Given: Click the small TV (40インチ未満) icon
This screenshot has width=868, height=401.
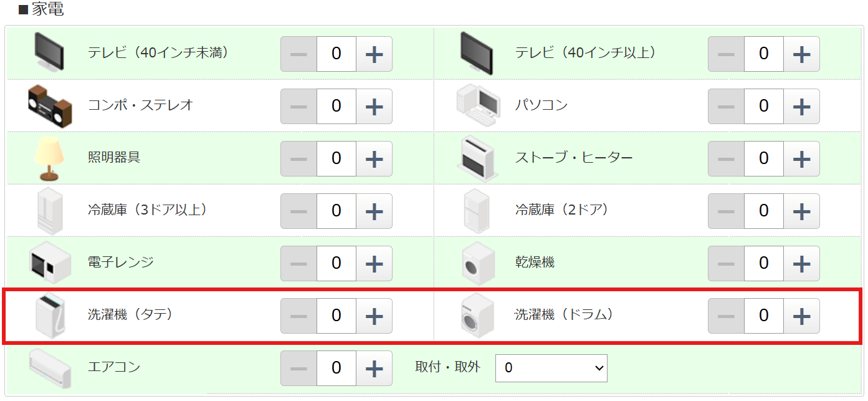Looking at the screenshot, I should [x=49, y=52].
